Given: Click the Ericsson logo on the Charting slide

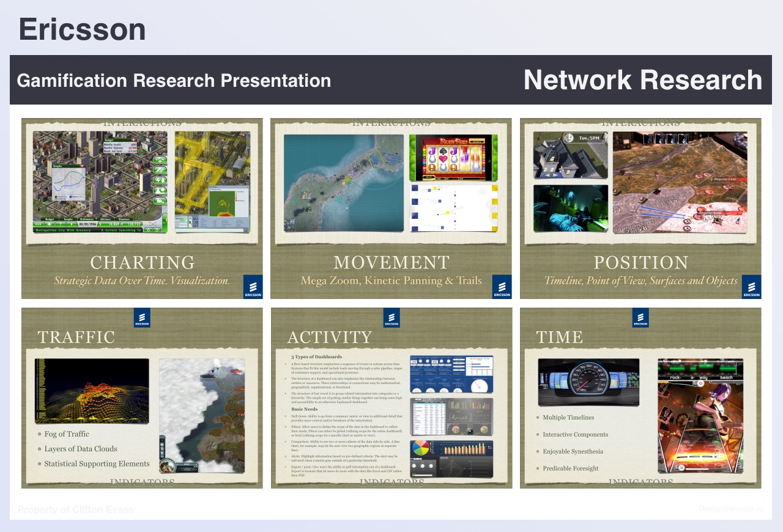Looking at the screenshot, I should click(x=253, y=286).
